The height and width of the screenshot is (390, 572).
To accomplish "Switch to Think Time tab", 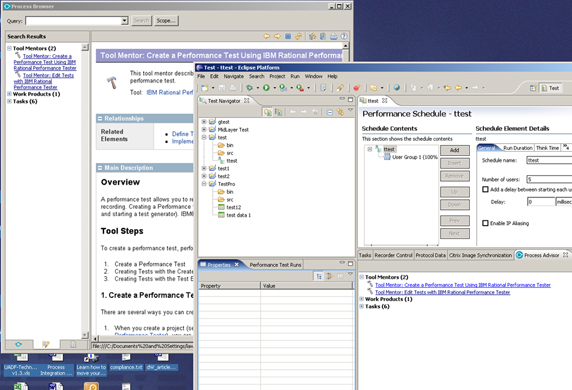I will coord(547,148).
